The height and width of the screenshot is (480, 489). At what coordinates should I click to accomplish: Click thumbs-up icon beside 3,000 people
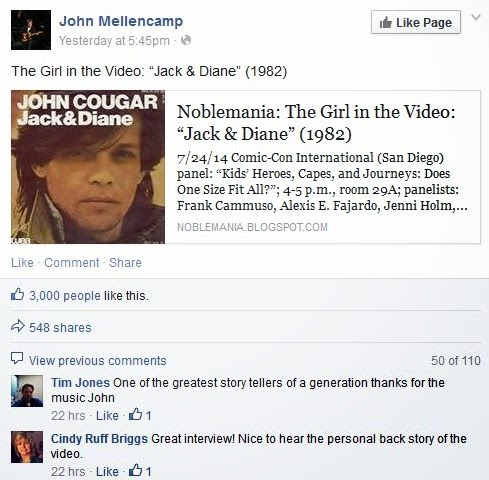[18, 295]
